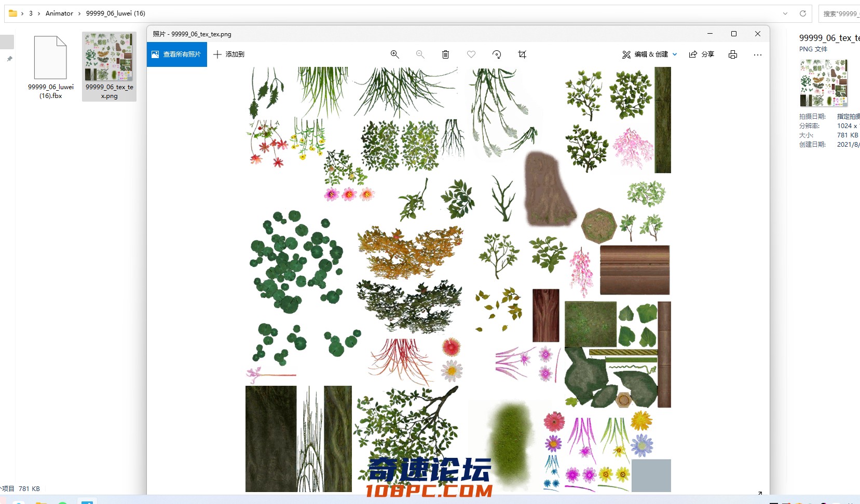Select the 99999_06_tex_tex.png thumbnail in Explorer
The image size is (860, 504).
tap(109, 66)
